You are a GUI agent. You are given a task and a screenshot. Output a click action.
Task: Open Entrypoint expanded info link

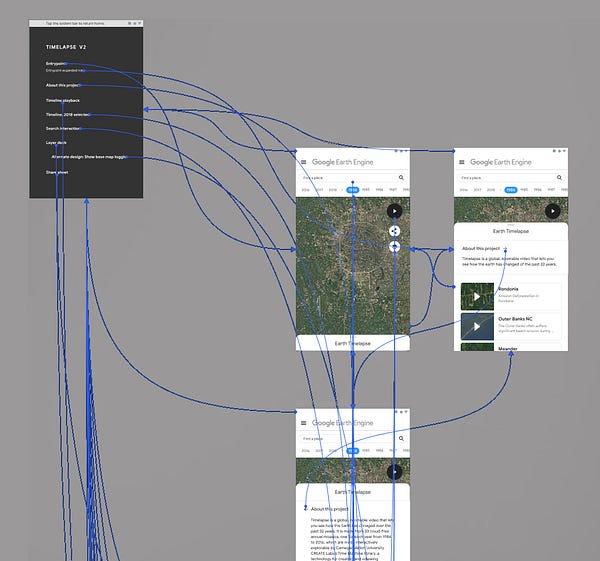65,70
